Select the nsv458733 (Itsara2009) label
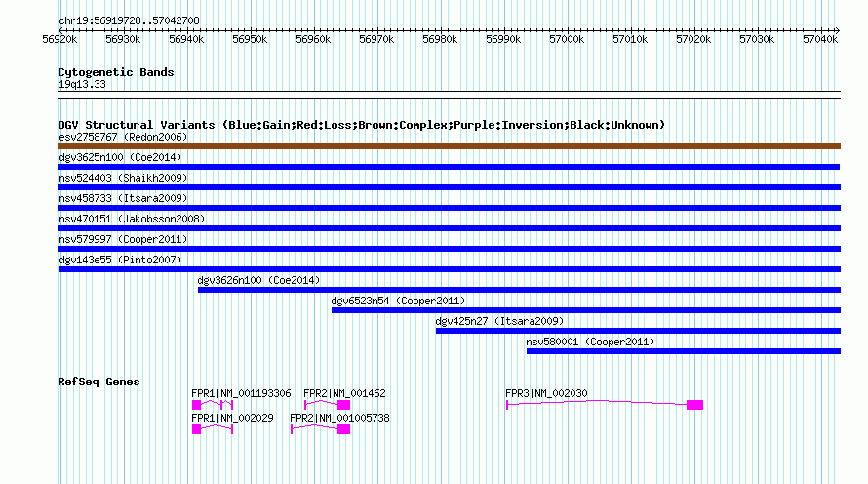This screenshot has height=484, width=868. click(123, 198)
